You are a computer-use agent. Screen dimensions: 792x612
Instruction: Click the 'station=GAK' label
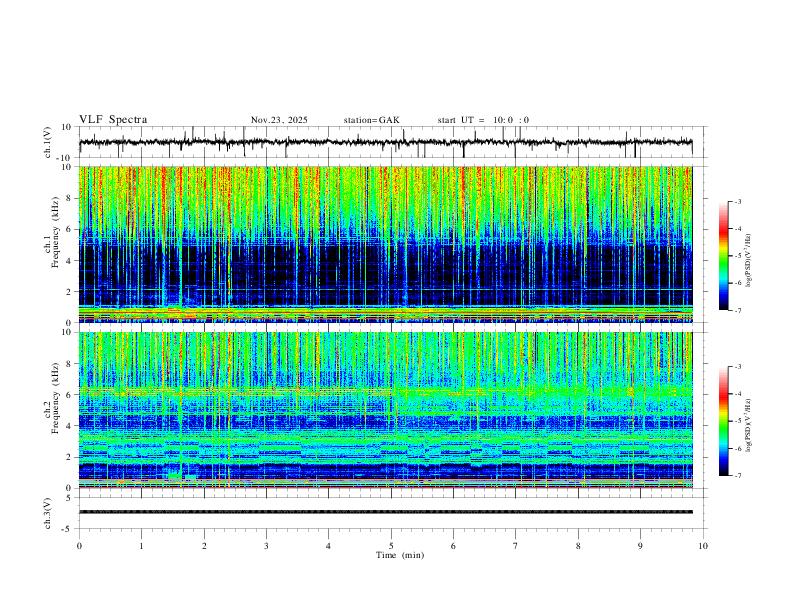pos(372,120)
